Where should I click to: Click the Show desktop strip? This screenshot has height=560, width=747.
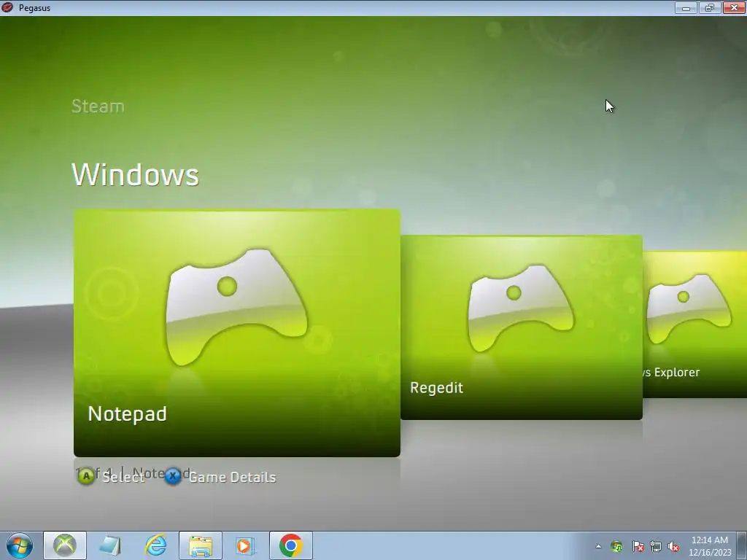[742, 545]
